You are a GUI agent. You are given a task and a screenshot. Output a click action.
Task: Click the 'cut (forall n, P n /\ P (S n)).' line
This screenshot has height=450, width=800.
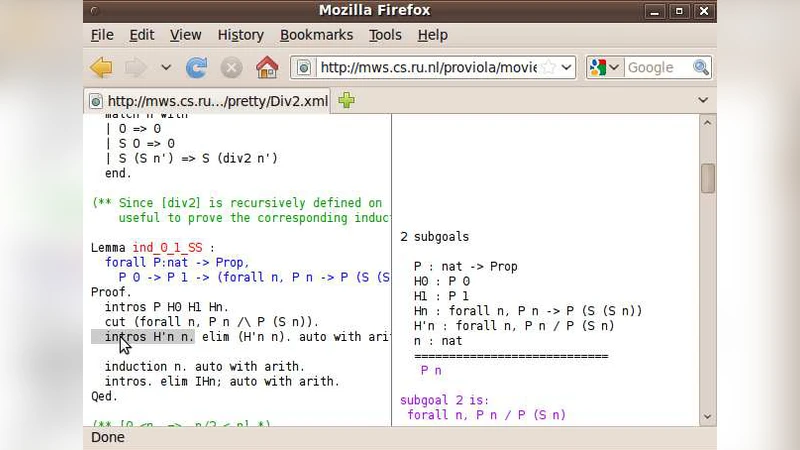point(212,322)
